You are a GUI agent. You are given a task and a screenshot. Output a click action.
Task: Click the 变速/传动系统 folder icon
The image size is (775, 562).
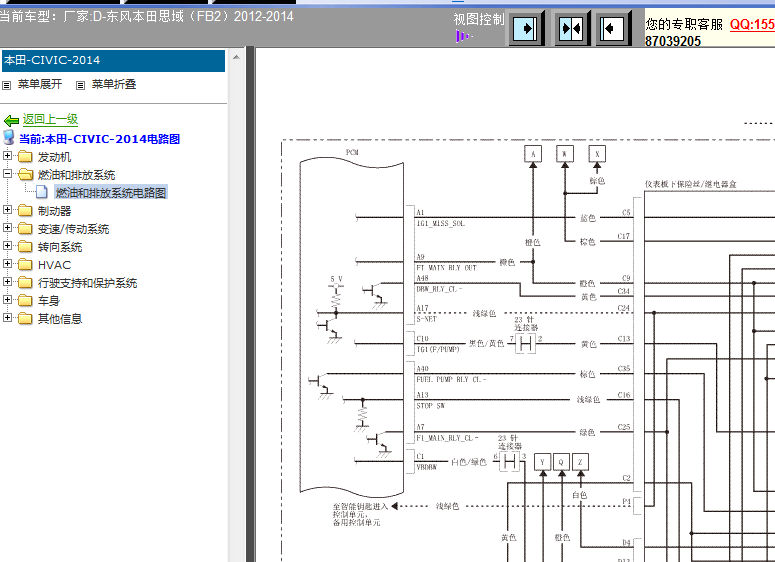coord(25,228)
